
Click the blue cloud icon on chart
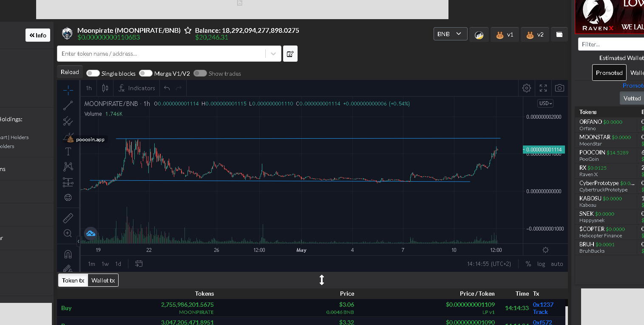91,233
